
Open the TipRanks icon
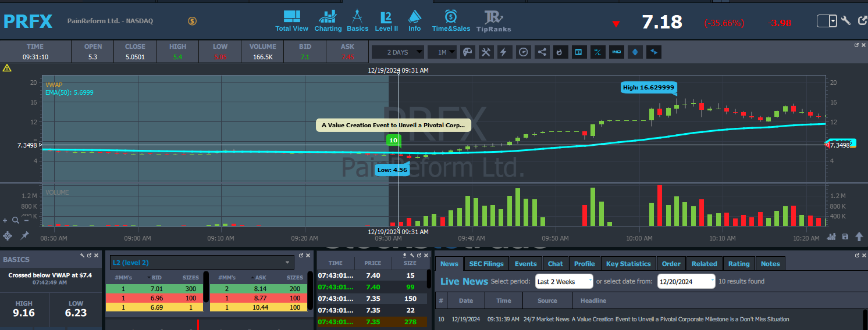493,20
